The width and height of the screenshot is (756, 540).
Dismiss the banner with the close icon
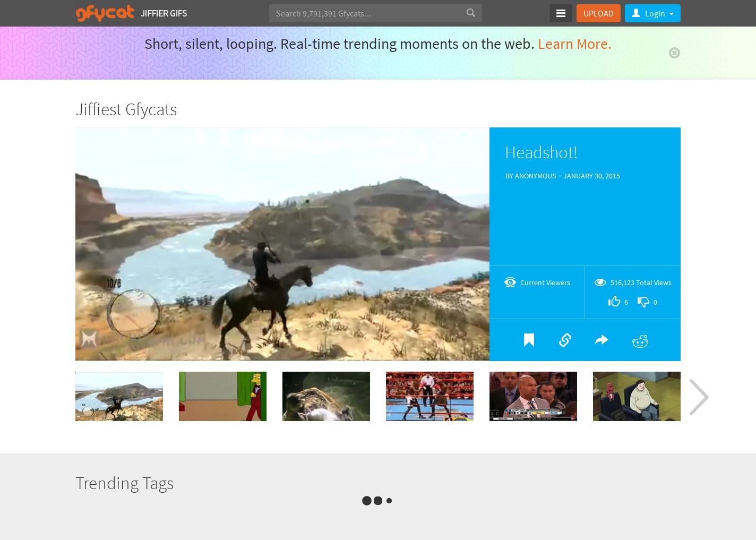point(674,53)
